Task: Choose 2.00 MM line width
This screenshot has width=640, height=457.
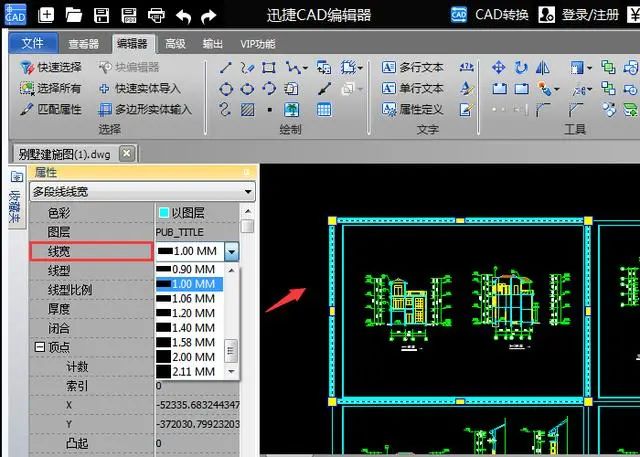Action: (189, 357)
